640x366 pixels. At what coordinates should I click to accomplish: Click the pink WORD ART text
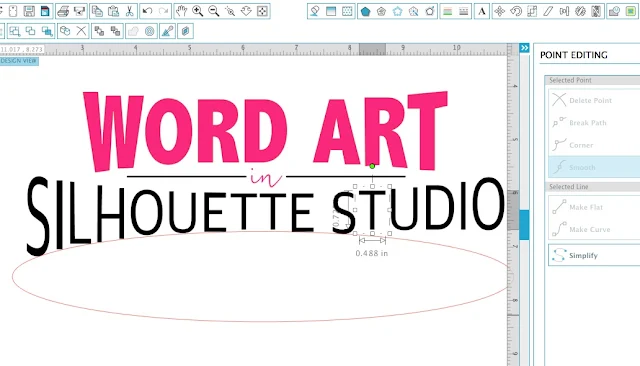pos(265,131)
